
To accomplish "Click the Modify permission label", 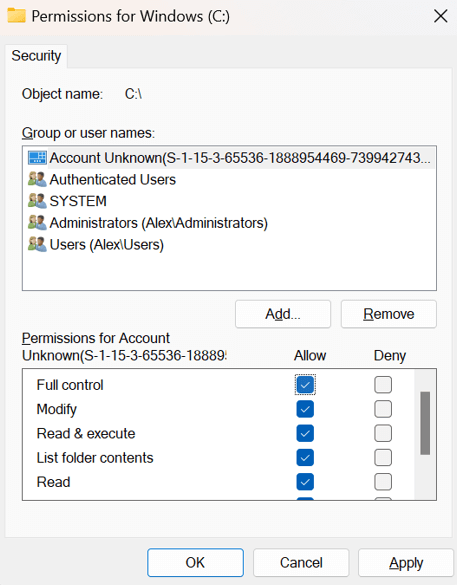I will tap(57, 409).
